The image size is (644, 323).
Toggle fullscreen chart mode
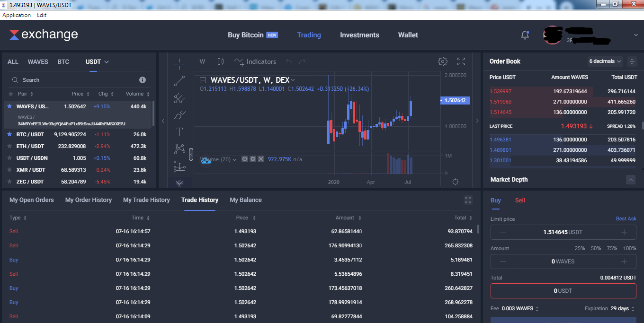click(461, 61)
